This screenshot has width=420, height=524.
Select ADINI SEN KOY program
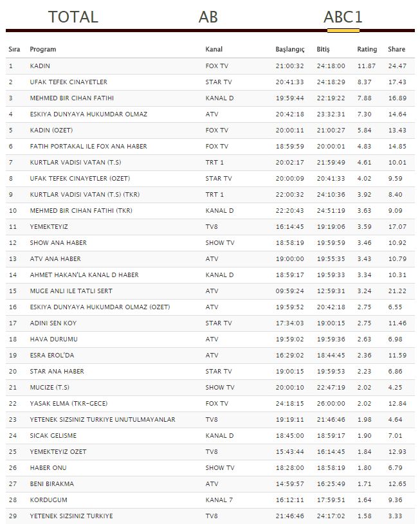[53, 323]
